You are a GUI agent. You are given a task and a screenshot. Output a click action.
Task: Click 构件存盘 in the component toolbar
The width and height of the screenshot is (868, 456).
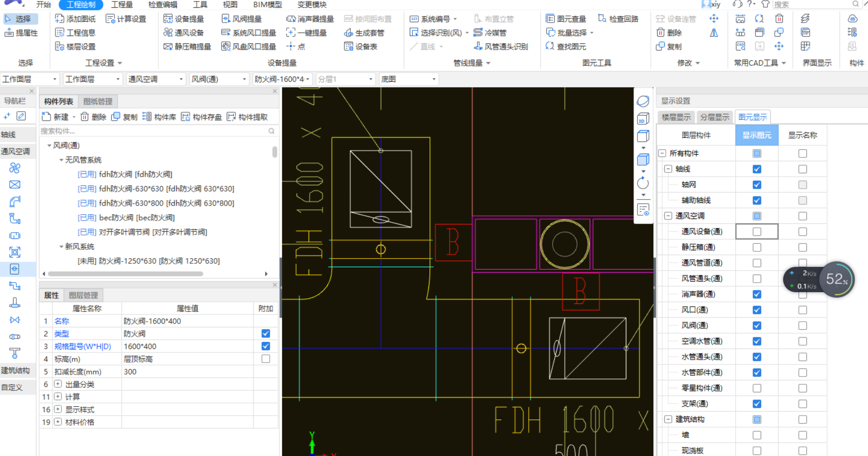201,117
